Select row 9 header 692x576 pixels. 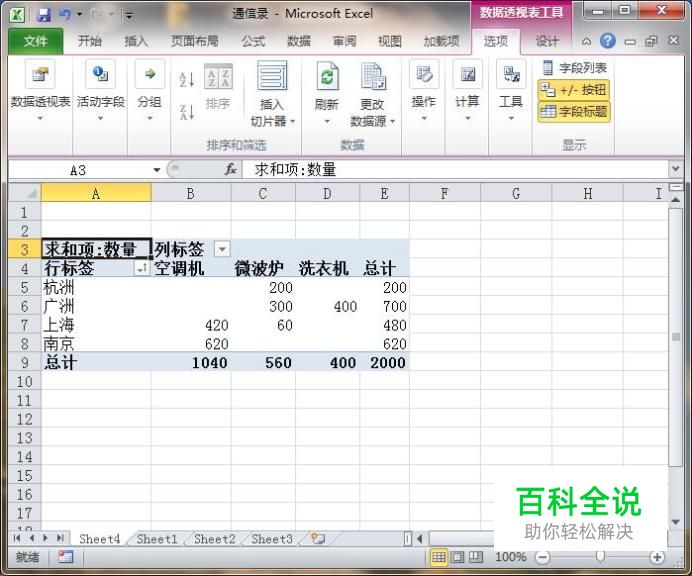pyautogui.click(x=25, y=362)
